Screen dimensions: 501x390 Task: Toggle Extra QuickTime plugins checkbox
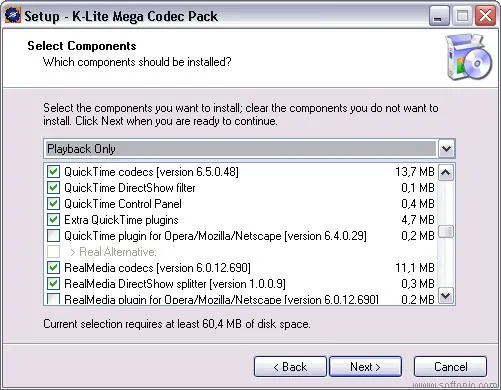(x=53, y=220)
